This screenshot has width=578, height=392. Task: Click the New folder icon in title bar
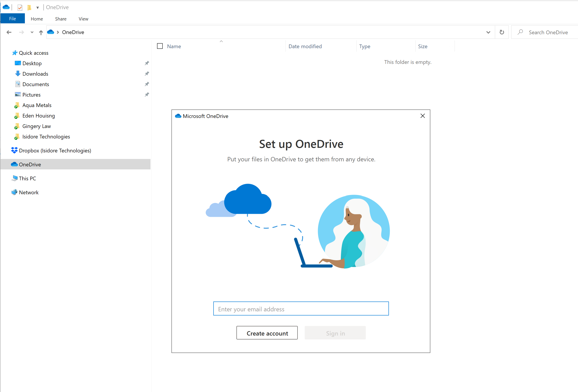click(x=29, y=7)
